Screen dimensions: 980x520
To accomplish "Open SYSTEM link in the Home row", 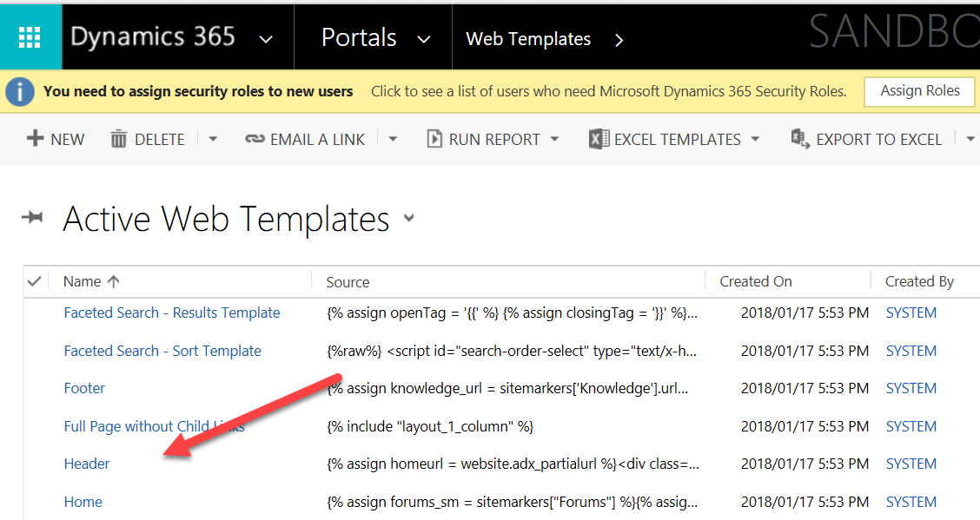I will 911,502.
